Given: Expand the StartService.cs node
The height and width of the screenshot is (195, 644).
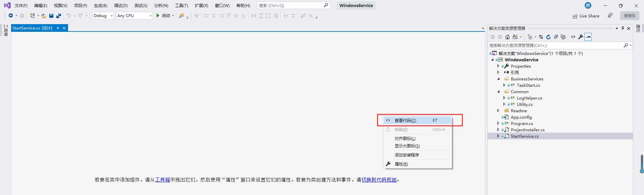Looking at the screenshot, I should click(498, 136).
